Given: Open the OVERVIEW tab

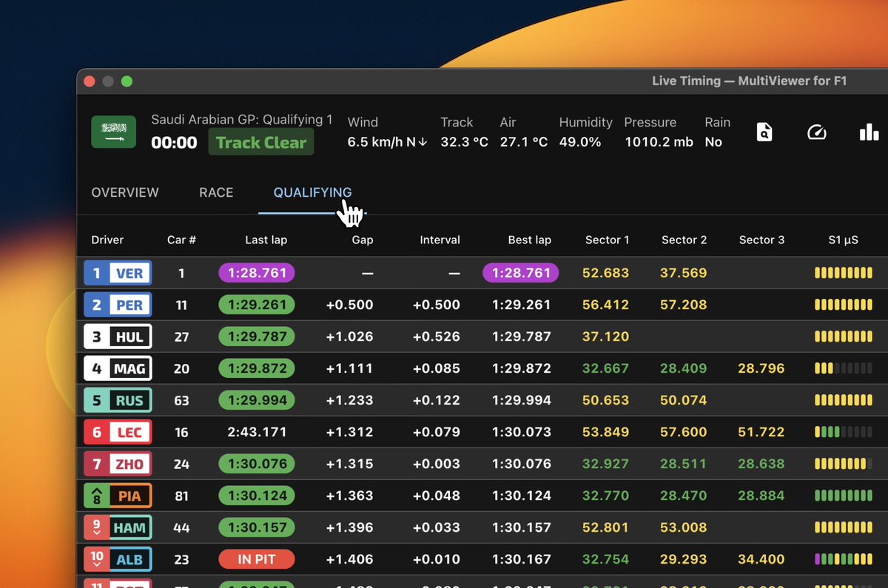Looking at the screenshot, I should [x=124, y=192].
